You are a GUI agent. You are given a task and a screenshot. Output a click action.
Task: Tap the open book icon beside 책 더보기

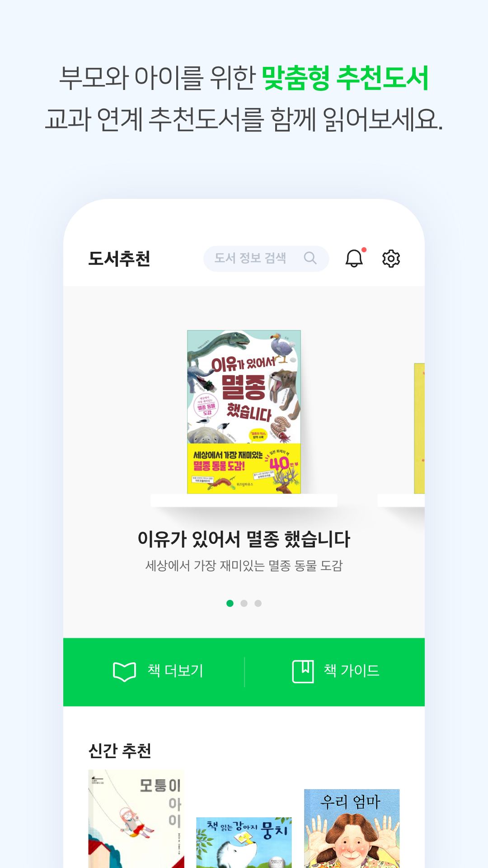click(x=124, y=671)
